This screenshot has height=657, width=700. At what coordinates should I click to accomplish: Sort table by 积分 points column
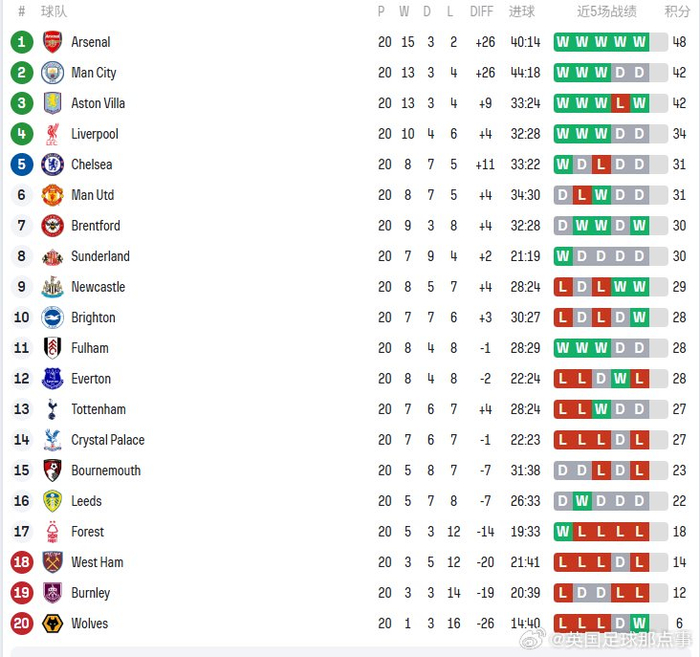tap(677, 12)
